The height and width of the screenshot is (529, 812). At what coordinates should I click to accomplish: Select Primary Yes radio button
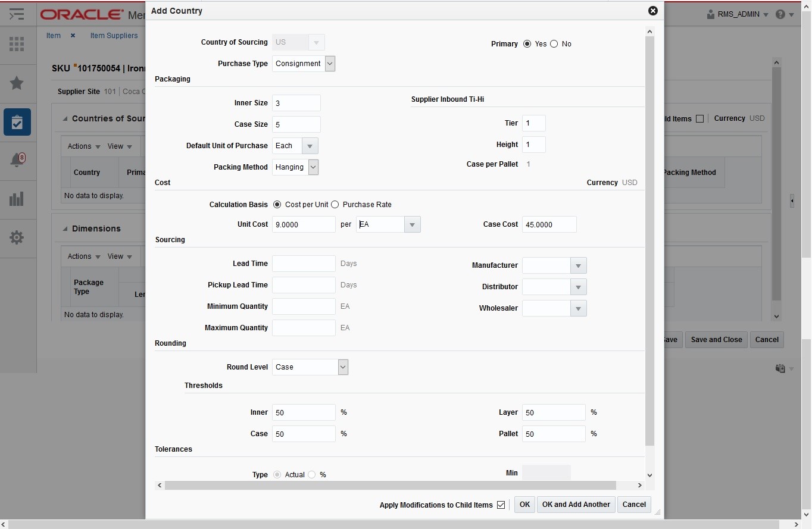pos(527,43)
